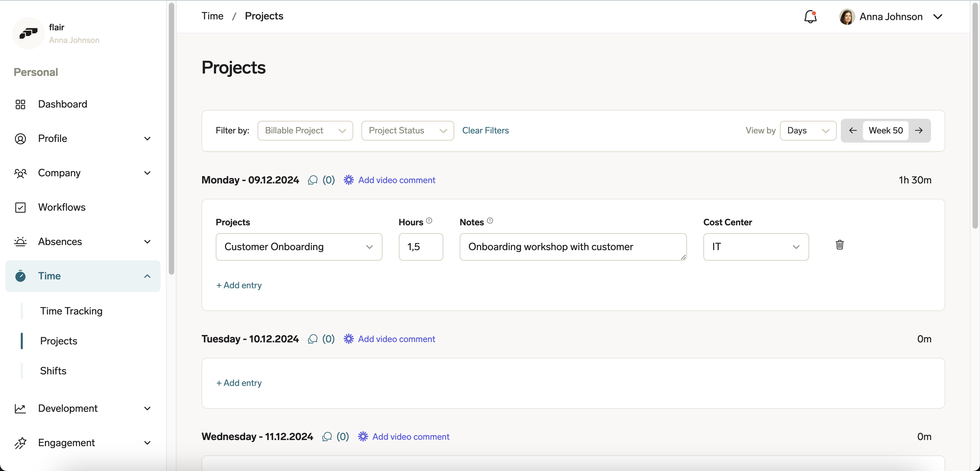
Task: Open Shifts from the sidebar
Action: pyautogui.click(x=53, y=371)
